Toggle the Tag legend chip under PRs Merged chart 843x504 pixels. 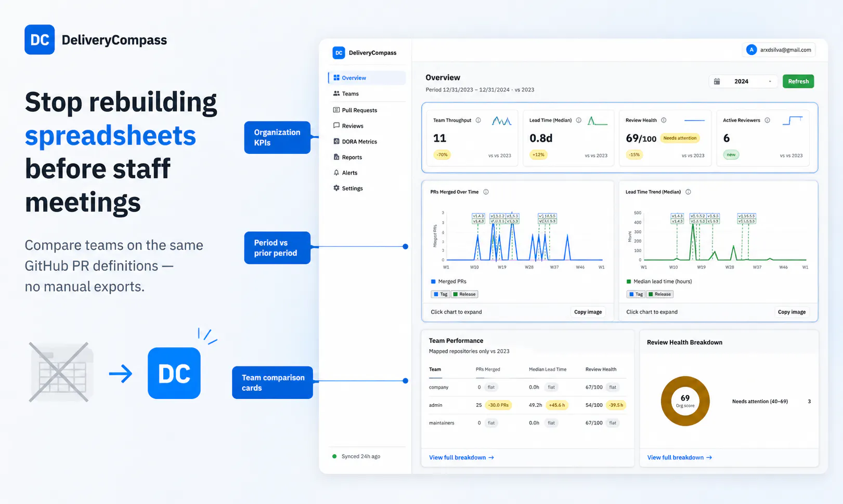point(440,294)
